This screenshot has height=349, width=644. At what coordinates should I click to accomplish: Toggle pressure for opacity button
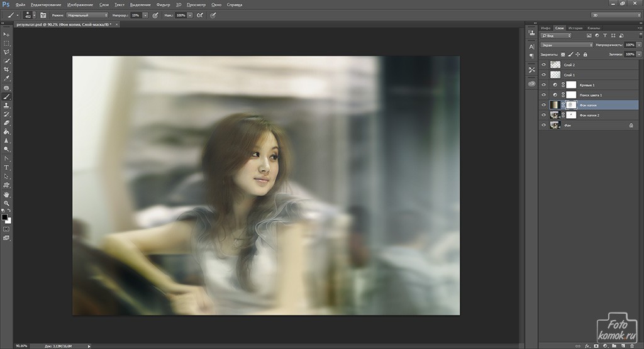pyautogui.click(x=155, y=15)
